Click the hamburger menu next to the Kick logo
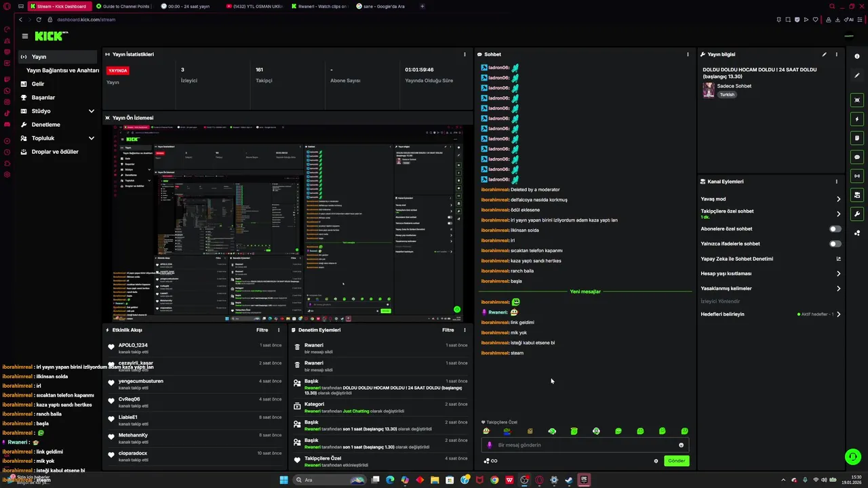Viewport: 868px width, 488px height. click(x=25, y=36)
